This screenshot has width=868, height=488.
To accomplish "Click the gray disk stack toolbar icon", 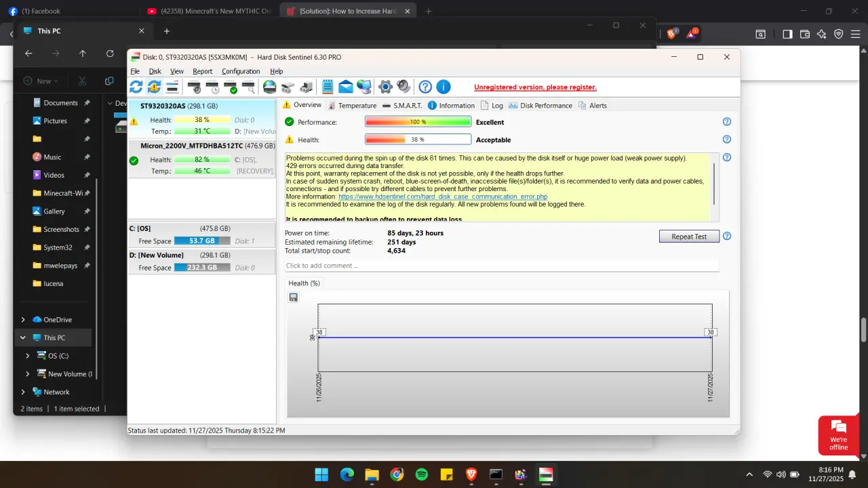I will point(288,87).
